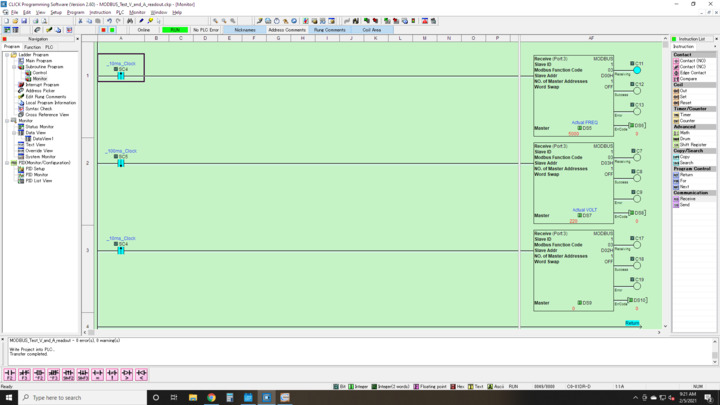
Task: Select Receive in Instruction List
Action: tap(687, 199)
